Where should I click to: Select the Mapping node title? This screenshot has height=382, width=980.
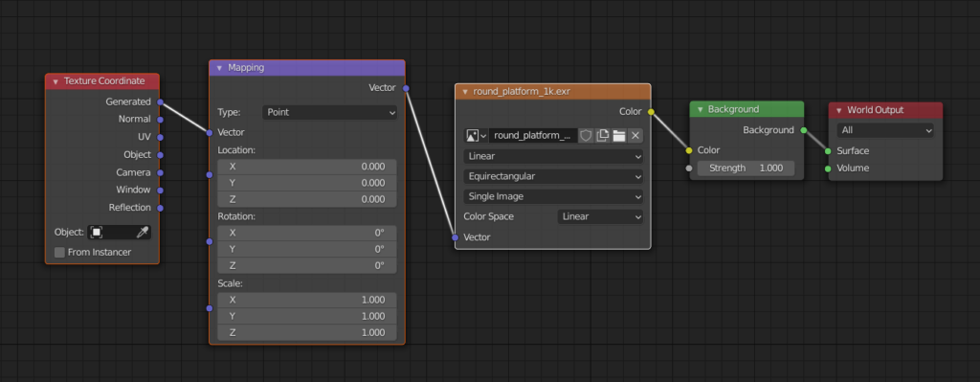[x=246, y=68]
